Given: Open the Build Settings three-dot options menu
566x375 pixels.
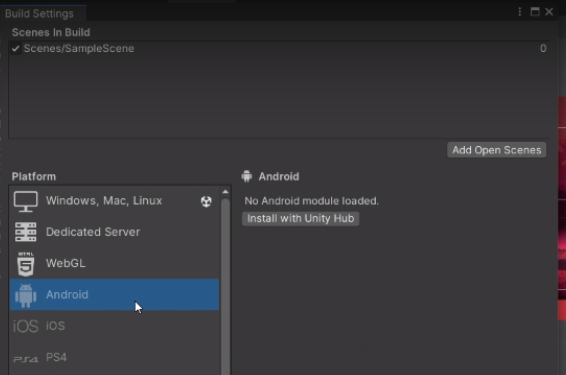Looking at the screenshot, I should [520, 12].
